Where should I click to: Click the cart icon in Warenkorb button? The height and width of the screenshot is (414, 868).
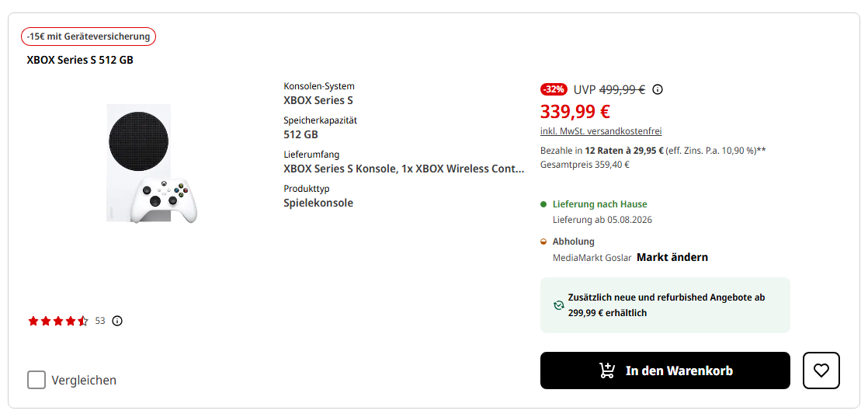click(x=607, y=371)
